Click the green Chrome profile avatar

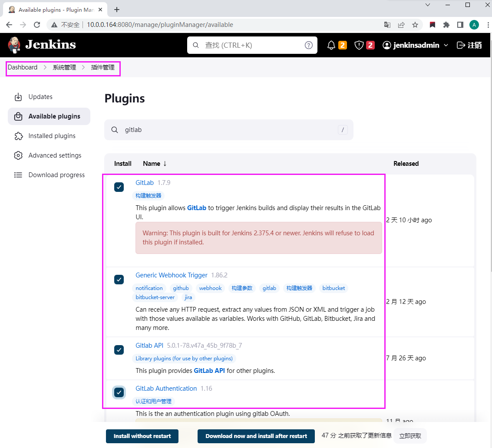pyautogui.click(x=474, y=25)
